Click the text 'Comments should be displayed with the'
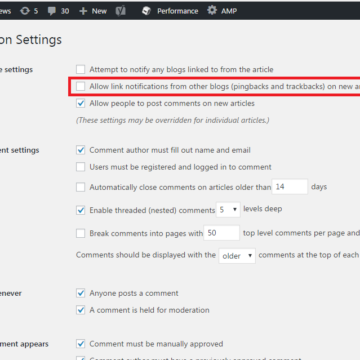Image resolution: width=360 pixels, height=360 pixels. [146, 255]
